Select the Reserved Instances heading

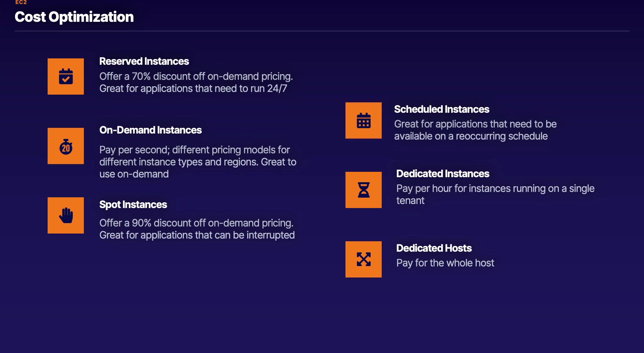coord(144,61)
